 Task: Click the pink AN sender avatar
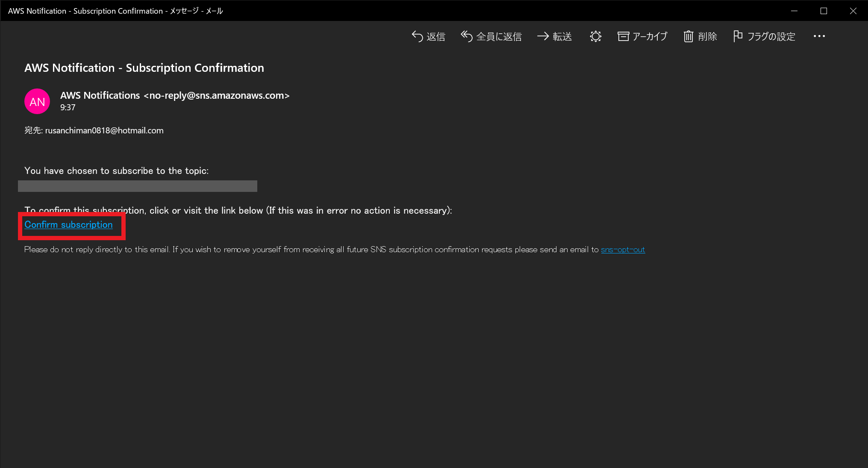pos(37,101)
